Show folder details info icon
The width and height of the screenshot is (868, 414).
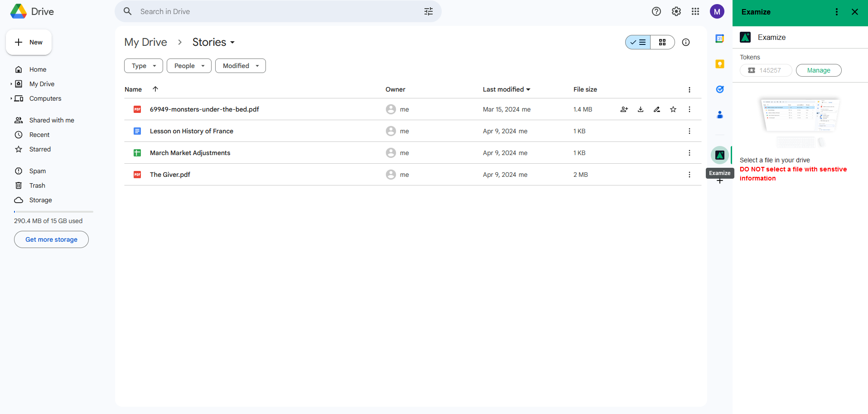pyautogui.click(x=686, y=42)
